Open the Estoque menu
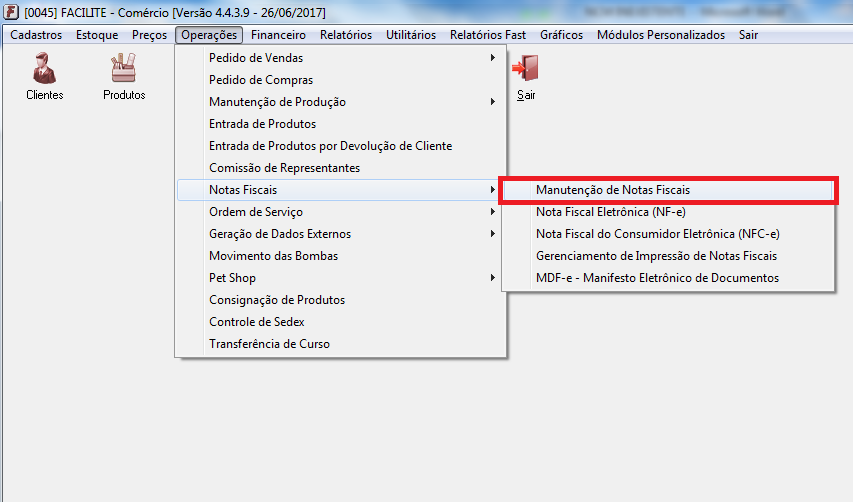853x502 pixels. click(97, 35)
